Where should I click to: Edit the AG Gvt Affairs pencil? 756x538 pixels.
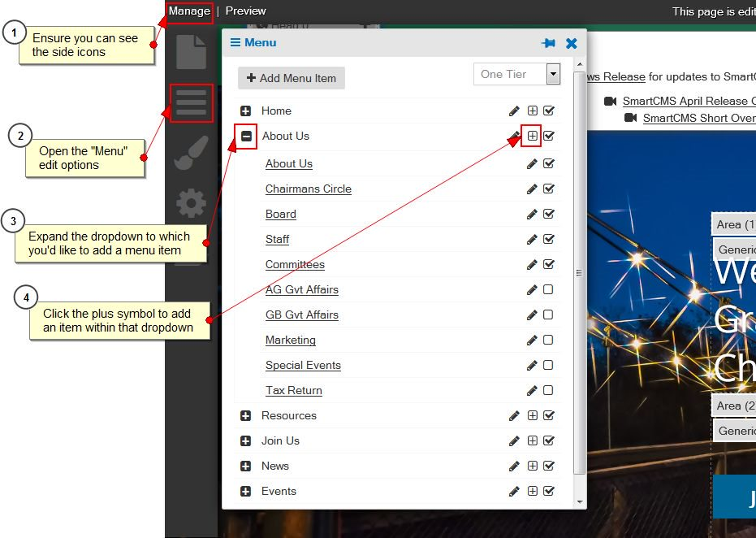tap(532, 290)
